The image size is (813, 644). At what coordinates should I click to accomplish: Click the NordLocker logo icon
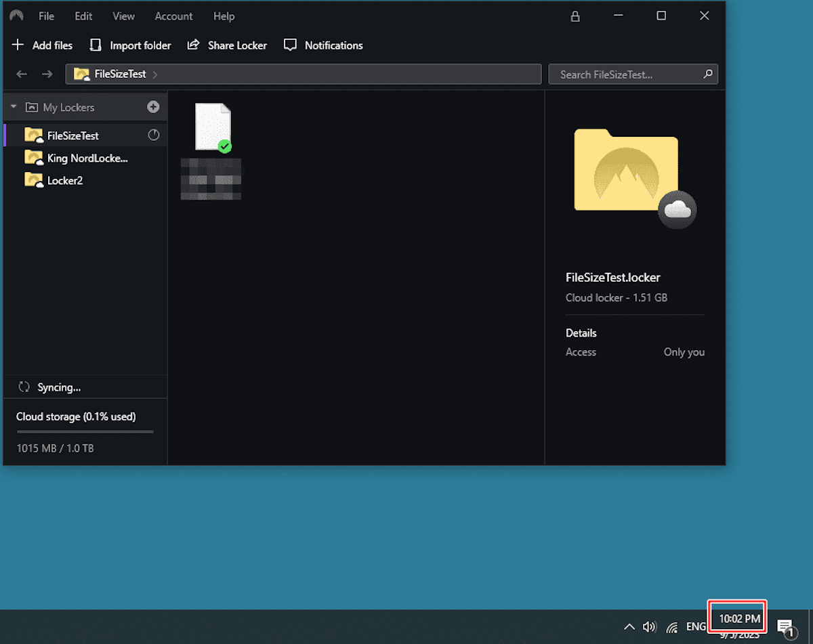[16, 16]
